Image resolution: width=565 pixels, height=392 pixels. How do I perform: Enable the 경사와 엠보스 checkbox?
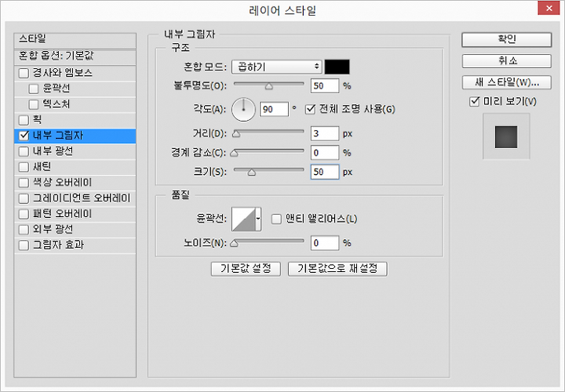(24, 73)
